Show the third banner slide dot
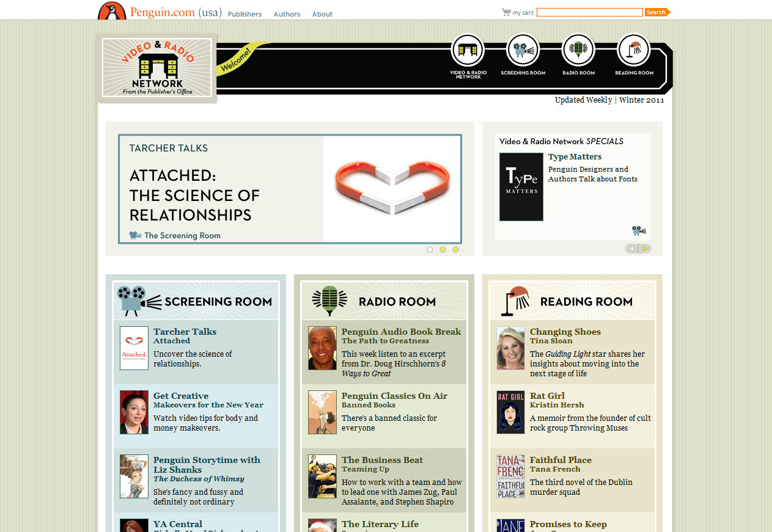The image size is (772, 532). click(x=455, y=249)
